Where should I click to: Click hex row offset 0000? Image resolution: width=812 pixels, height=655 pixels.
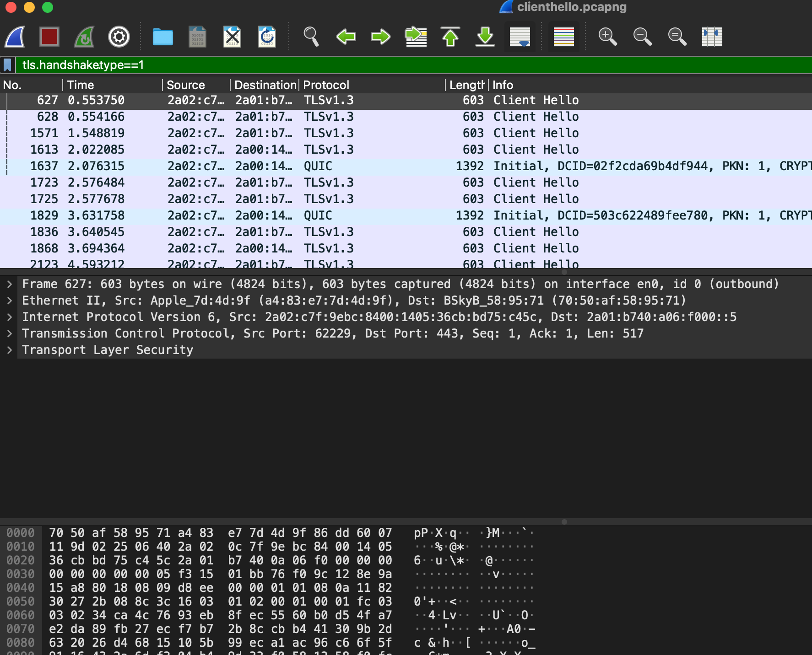point(21,533)
